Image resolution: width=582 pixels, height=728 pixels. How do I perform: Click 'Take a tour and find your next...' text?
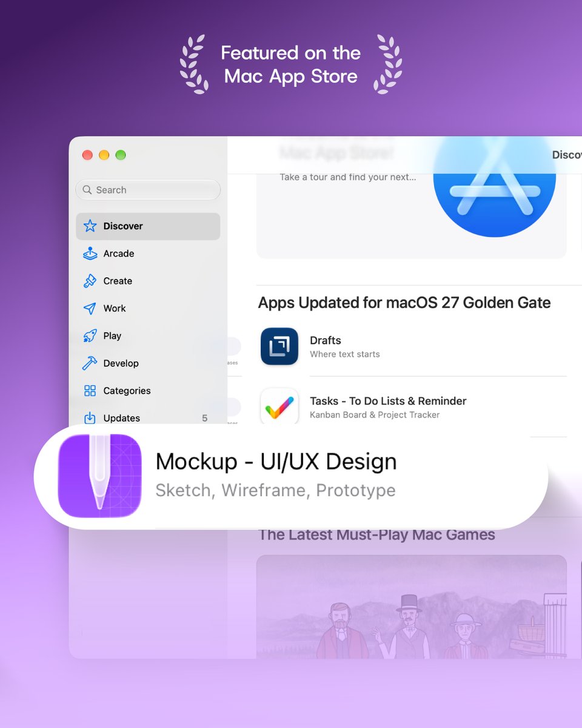[348, 177]
